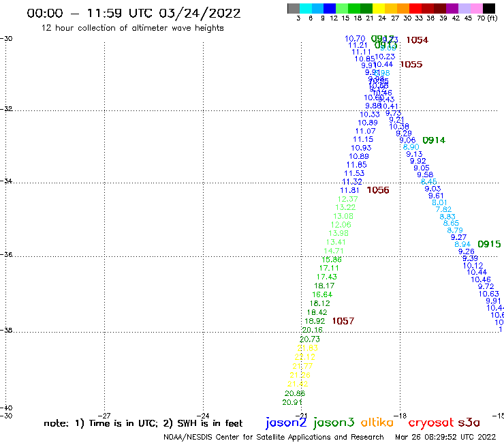Click the green 'jason3' satellite legend label
This screenshot has width=504, height=443.
click(x=334, y=423)
